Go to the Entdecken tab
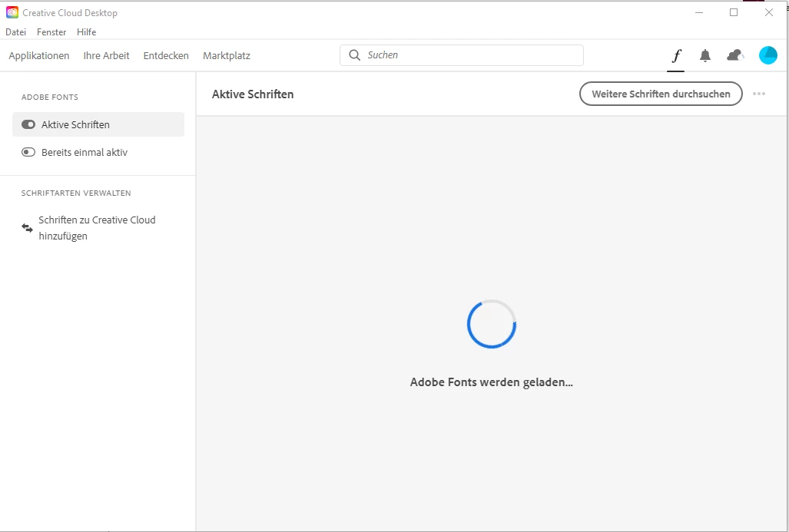The height and width of the screenshot is (532, 789). point(166,56)
